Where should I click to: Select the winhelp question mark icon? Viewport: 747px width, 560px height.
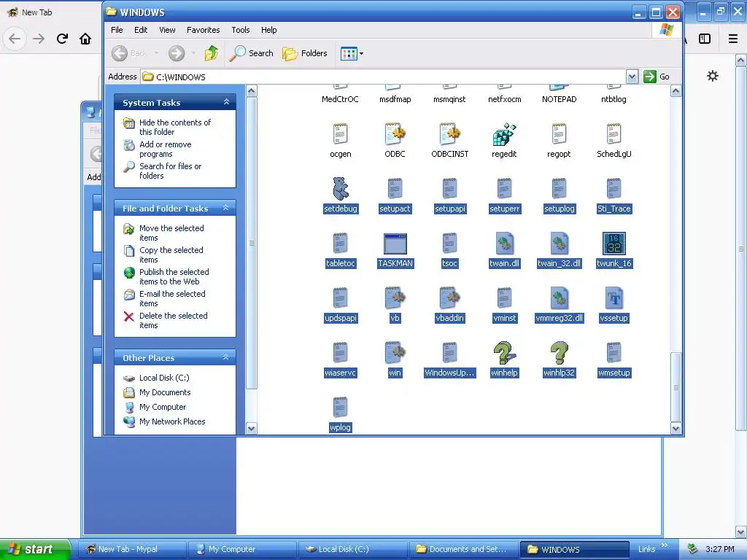pos(504,354)
